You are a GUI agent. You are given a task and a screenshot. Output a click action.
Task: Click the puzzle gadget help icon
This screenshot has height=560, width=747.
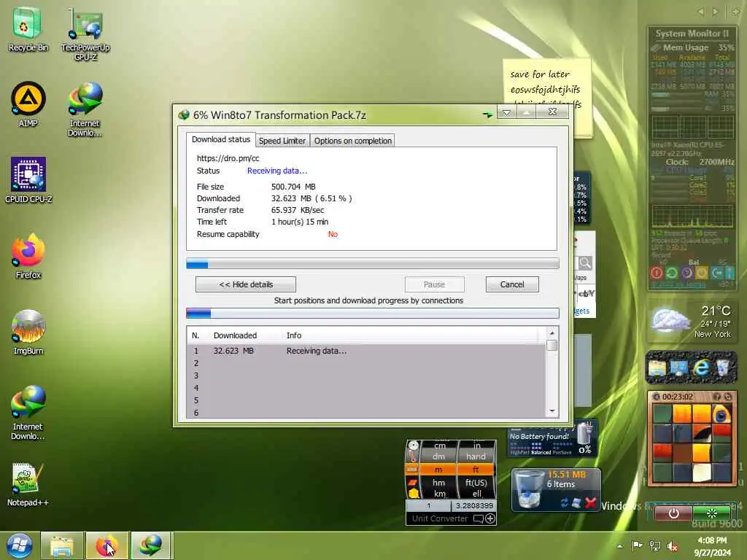716,397
